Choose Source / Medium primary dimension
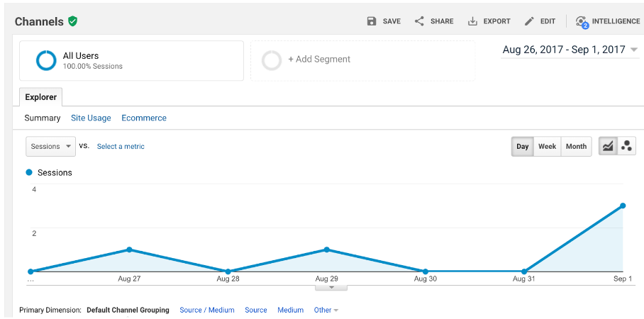The width and height of the screenshot is (644, 319). coord(207,310)
